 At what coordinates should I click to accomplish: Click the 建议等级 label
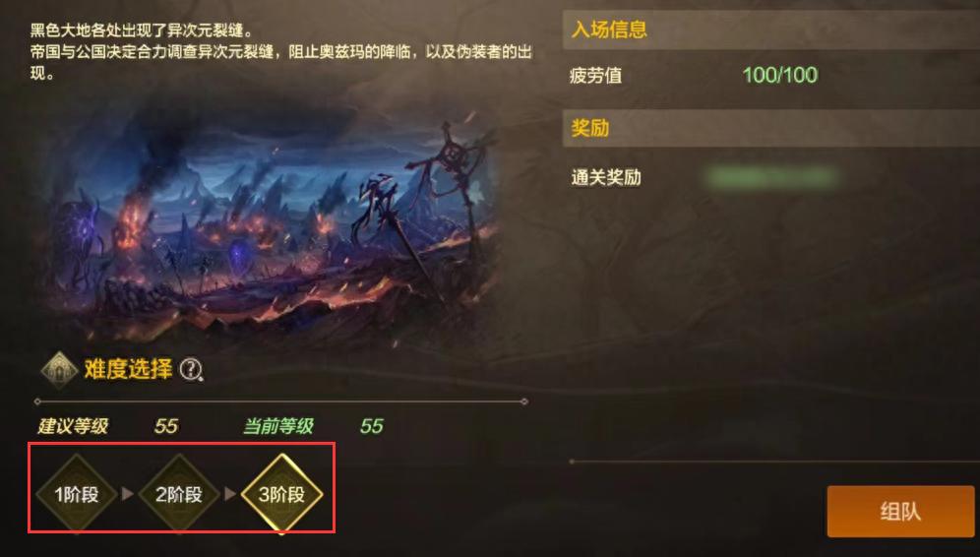(x=73, y=426)
